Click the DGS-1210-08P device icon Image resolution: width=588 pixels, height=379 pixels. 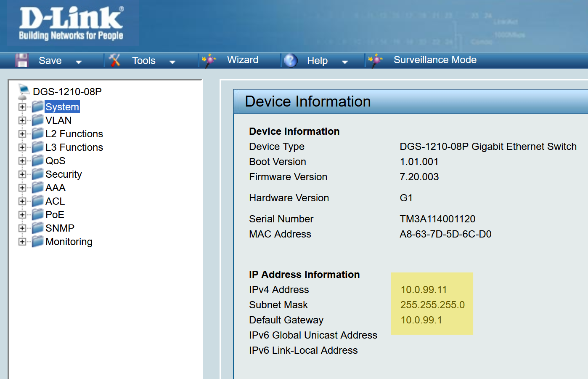pos(24,91)
